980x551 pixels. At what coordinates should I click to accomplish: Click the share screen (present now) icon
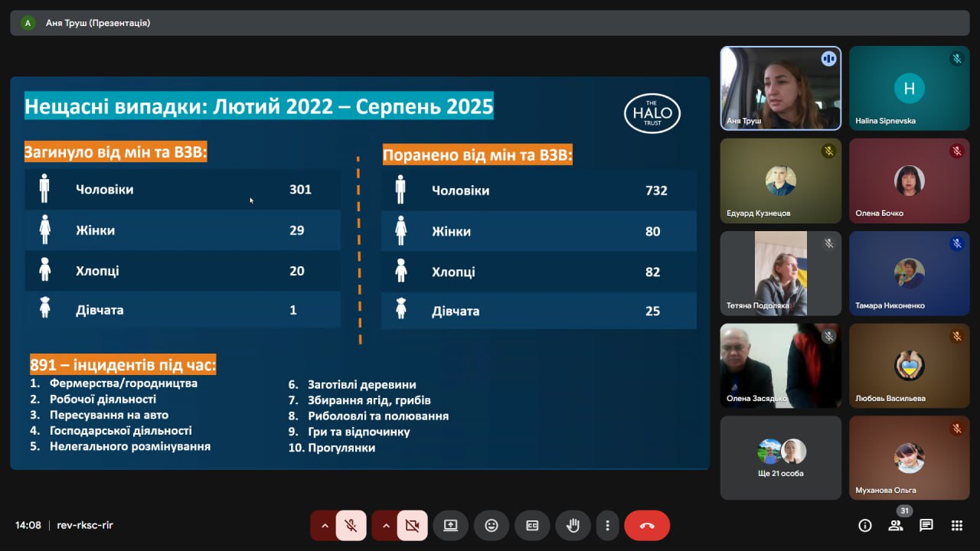[450, 526]
